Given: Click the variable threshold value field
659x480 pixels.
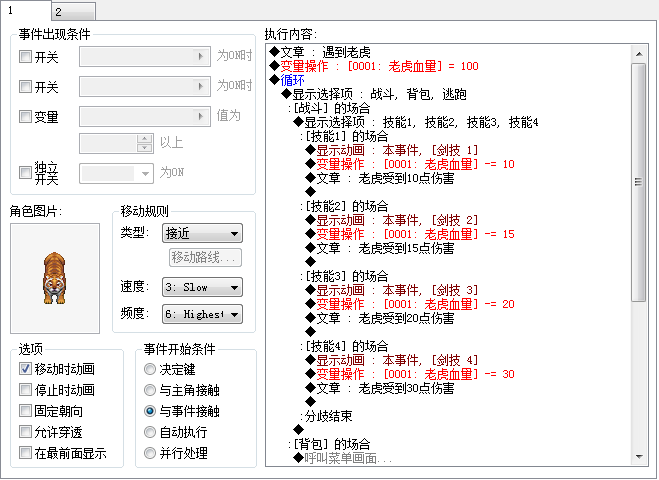Looking at the screenshot, I should point(108,143).
